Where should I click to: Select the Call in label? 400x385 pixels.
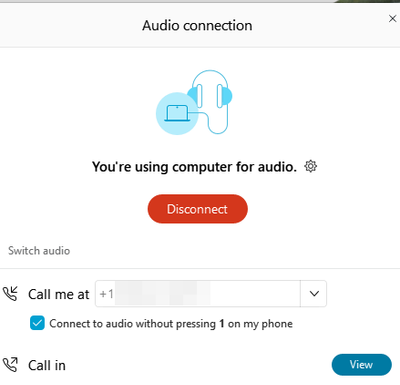pos(47,365)
